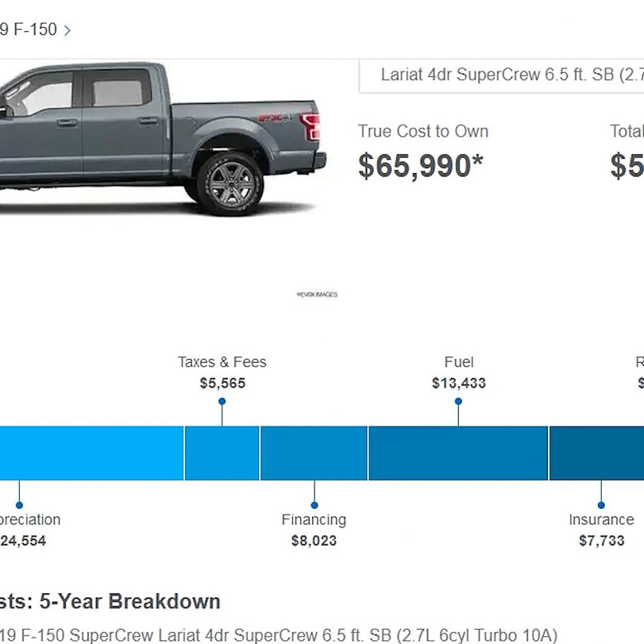Click the Fuel marker dot
644x644 pixels.
click(x=458, y=401)
